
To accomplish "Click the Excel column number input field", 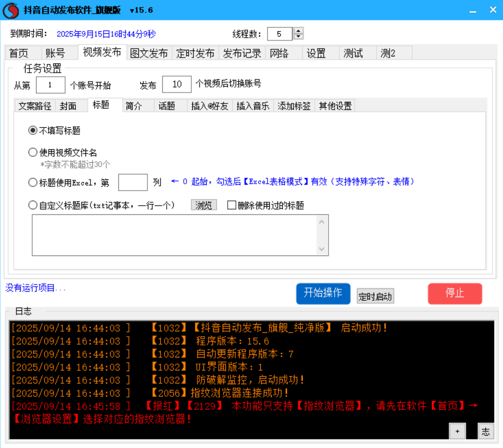I will click(133, 183).
